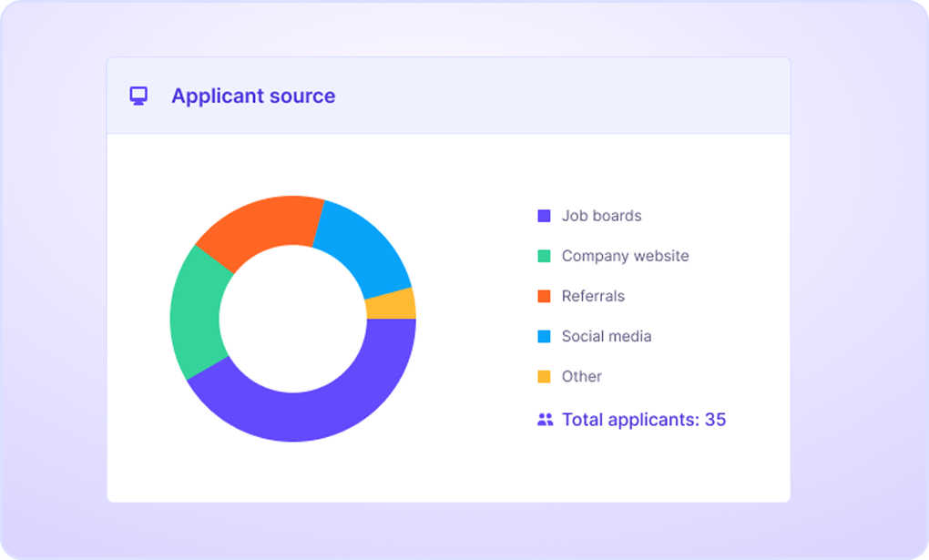This screenshot has width=929, height=560.
Task: Toggle the Job boards legend label
Action: tap(601, 216)
